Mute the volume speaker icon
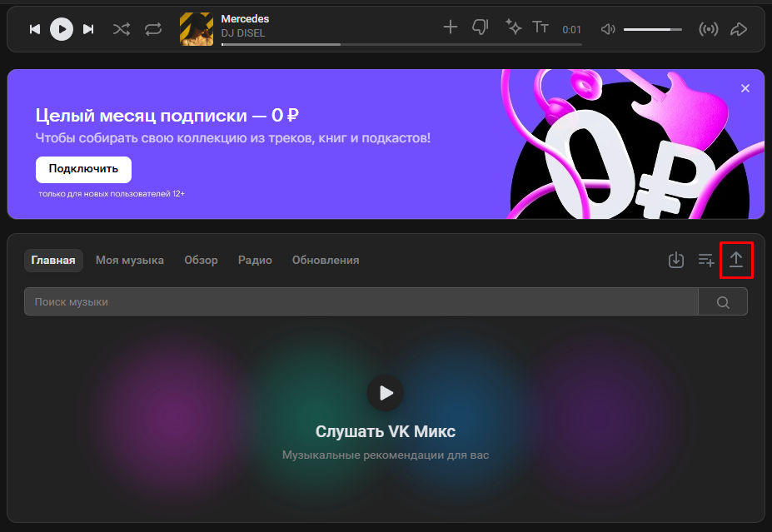Image resolution: width=772 pixels, height=532 pixels. pyautogui.click(x=608, y=29)
